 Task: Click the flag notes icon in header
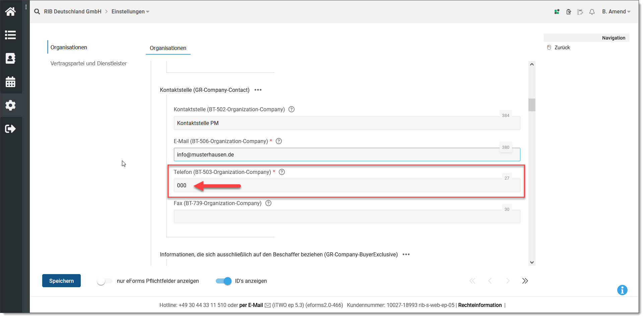tap(580, 12)
